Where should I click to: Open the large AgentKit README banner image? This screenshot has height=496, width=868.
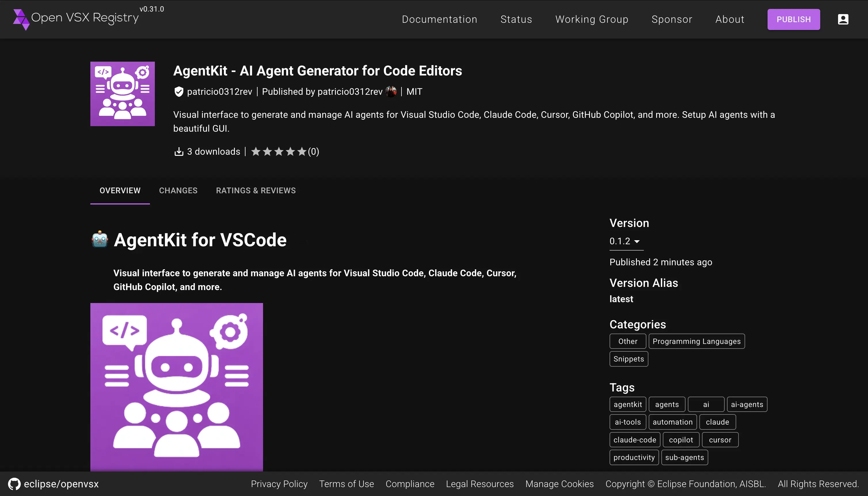click(x=177, y=387)
